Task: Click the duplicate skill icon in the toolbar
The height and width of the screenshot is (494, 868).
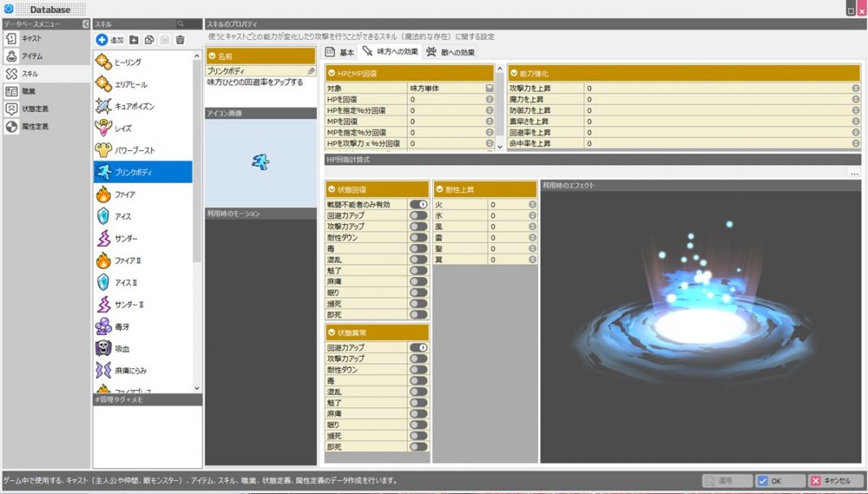Action: 150,38
